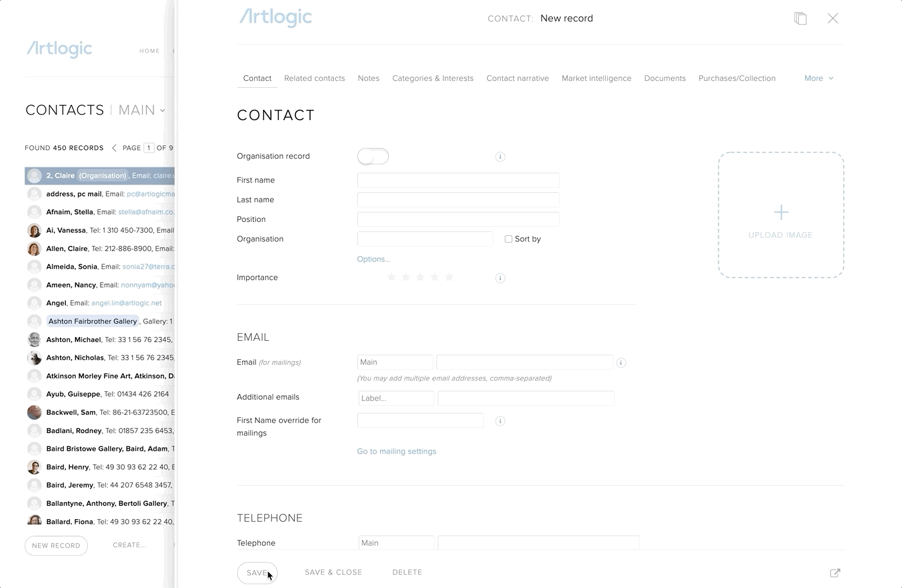Screen dimensions: 902x588
Task: Check the Sort by checkbox
Action: [509, 239]
